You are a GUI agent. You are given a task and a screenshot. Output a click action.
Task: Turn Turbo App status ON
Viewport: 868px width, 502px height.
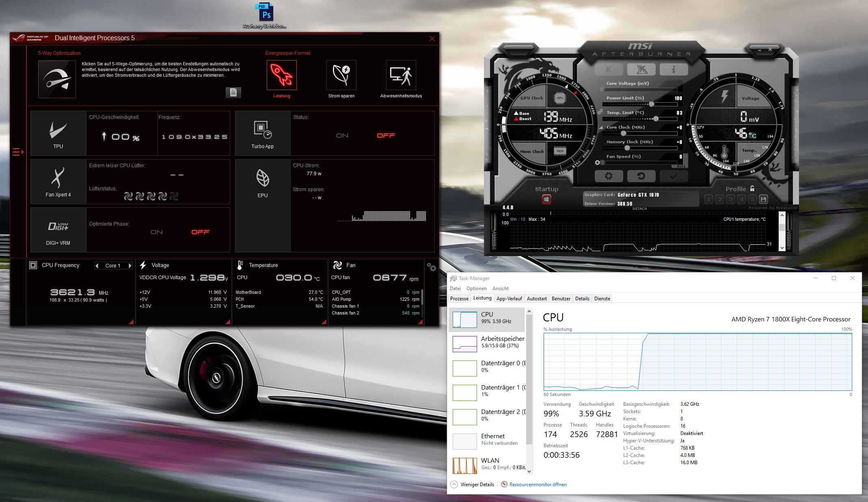click(342, 136)
